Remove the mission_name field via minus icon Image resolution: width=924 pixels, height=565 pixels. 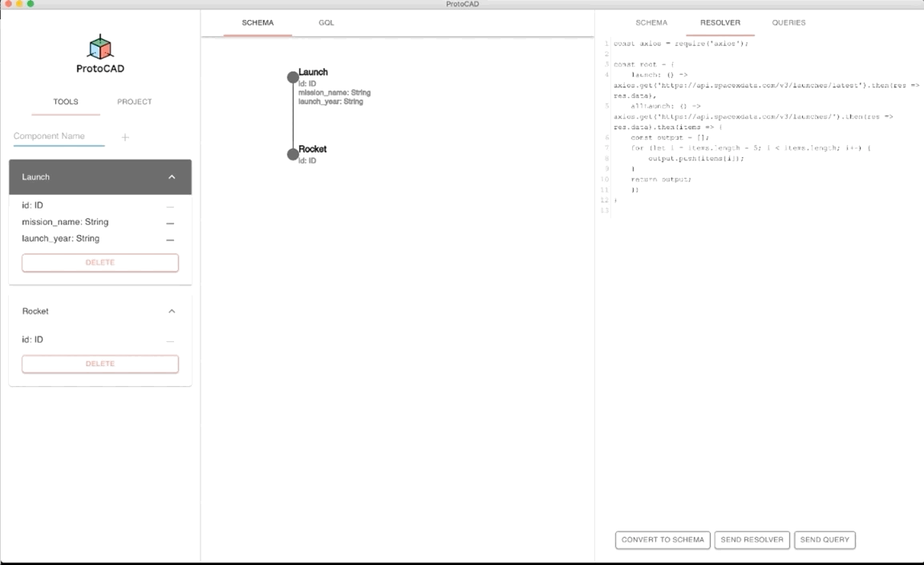coord(170,223)
